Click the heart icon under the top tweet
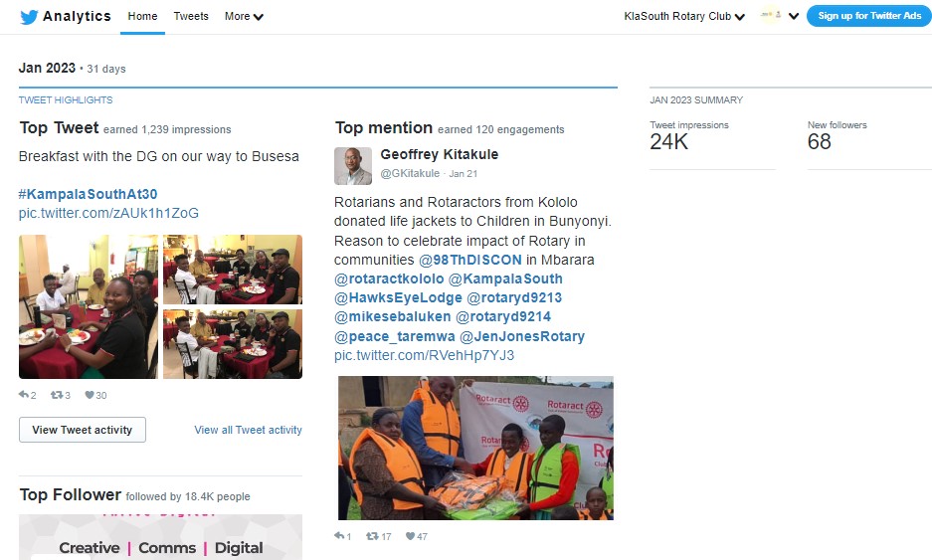Image resolution: width=932 pixels, height=560 pixels. point(90,395)
